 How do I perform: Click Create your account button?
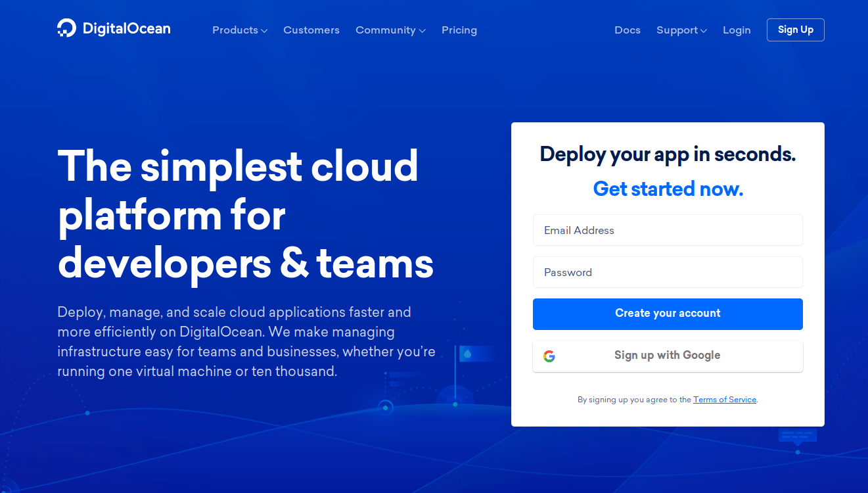click(x=668, y=314)
